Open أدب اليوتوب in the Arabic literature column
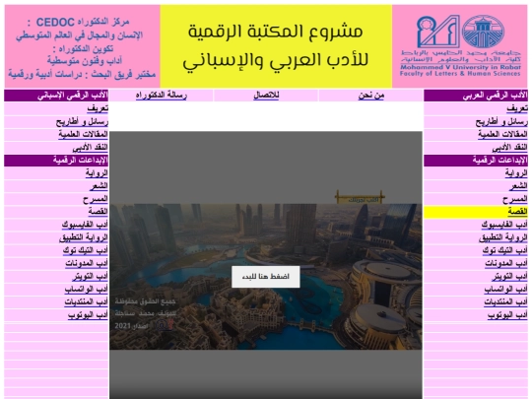The height and width of the screenshot is (399, 532). tap(507, 315)
